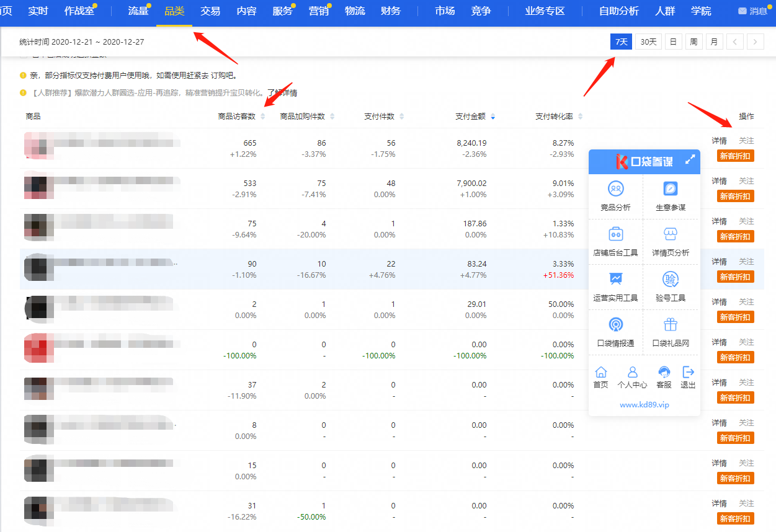Open 口袋礼品网 in the floating panel
The width and height of the screenshot is (776, 532).
671,333
